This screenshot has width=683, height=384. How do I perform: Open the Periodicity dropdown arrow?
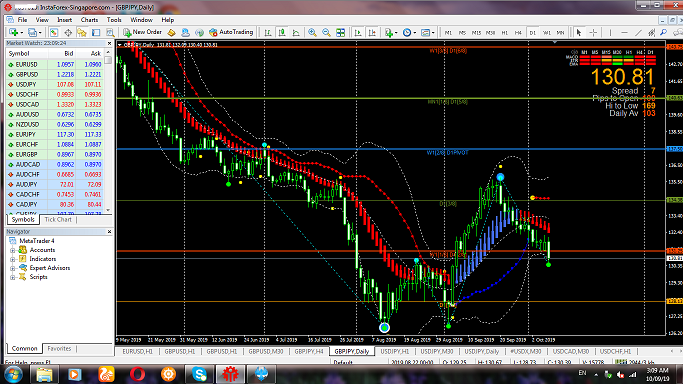(415, 33)
